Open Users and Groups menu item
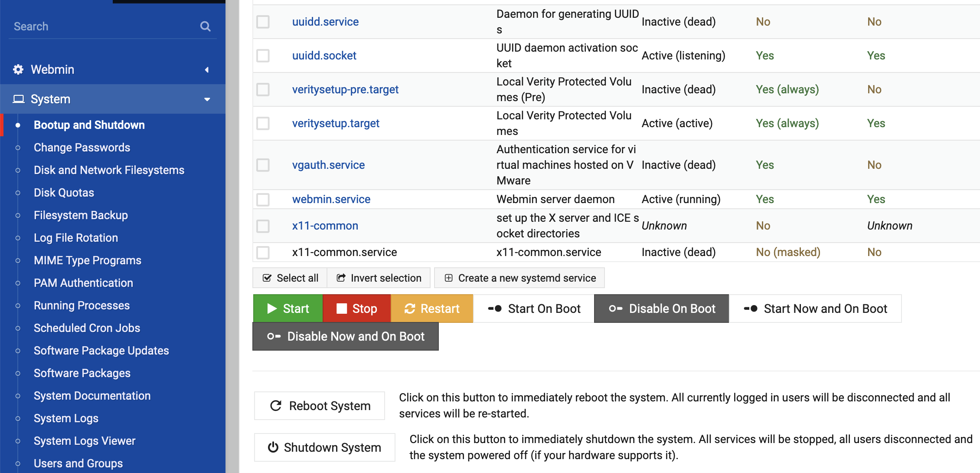 (x=78, y=463)
